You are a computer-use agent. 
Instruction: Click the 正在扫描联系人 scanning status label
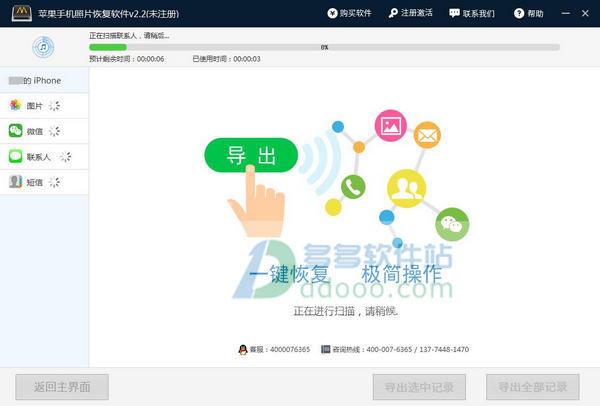[129, 36]
